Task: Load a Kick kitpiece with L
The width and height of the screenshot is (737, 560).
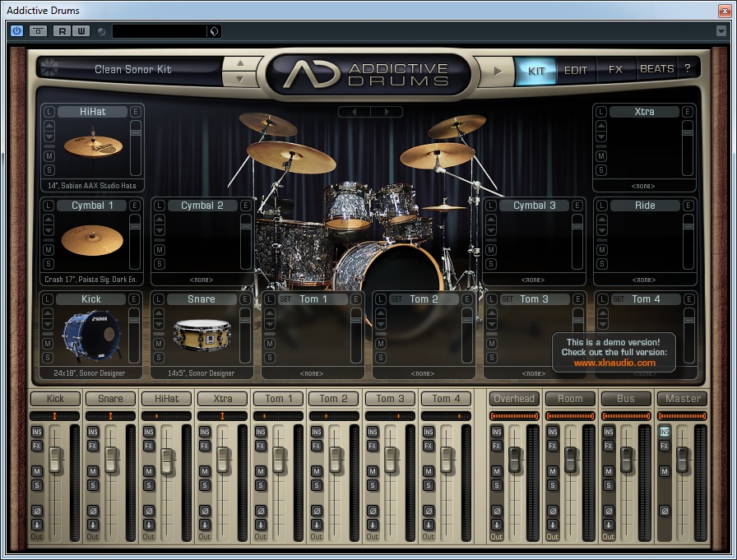Action: pyautogui.click(x=48, y=299)
